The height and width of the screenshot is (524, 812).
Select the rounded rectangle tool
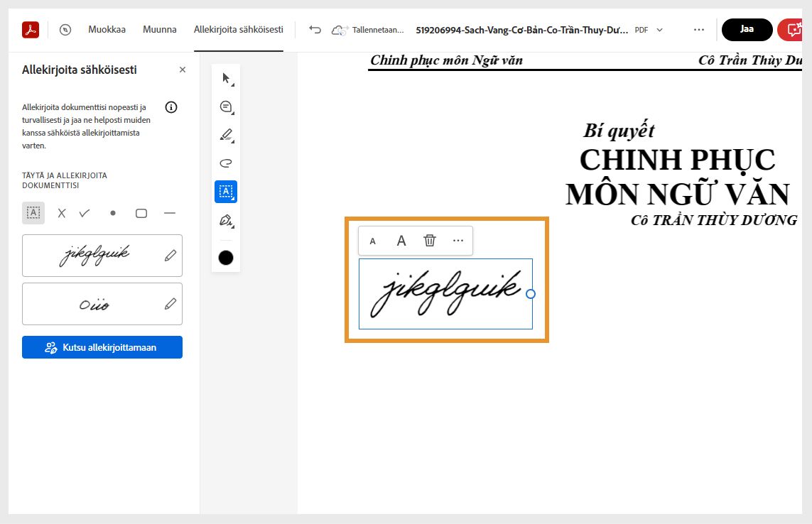(141, 213)
